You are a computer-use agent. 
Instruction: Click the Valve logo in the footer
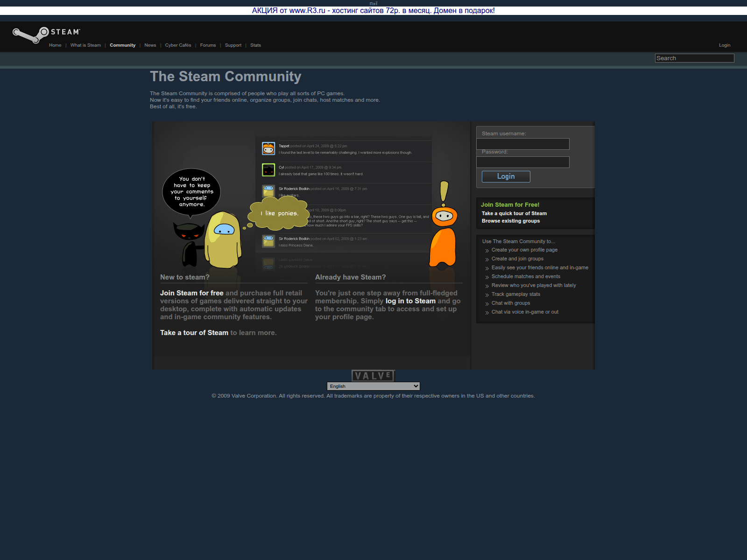(x=373, y=376)
